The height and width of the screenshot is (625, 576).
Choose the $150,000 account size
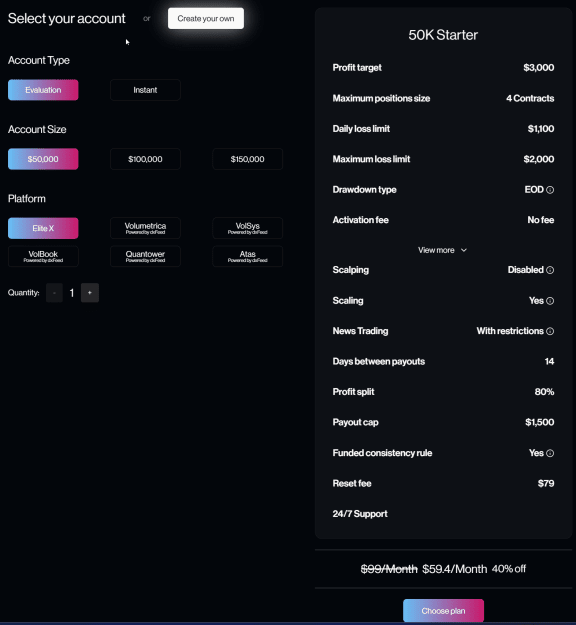pyautogui.click(x=248, y=159)
